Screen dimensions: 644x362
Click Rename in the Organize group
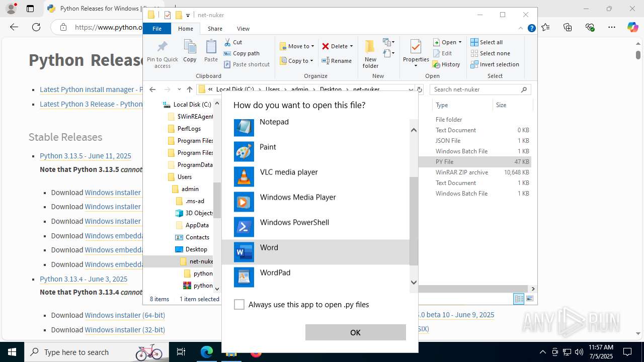click(x=337, y=61)
